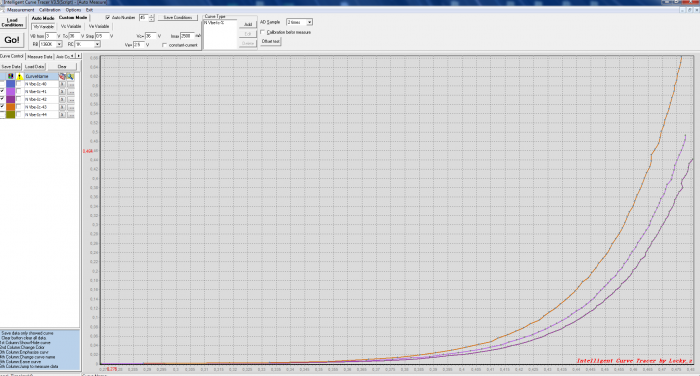Click the color palette column header icon
Image resolution: width=700 pixels, height=376 pixels.
(10, 76)
